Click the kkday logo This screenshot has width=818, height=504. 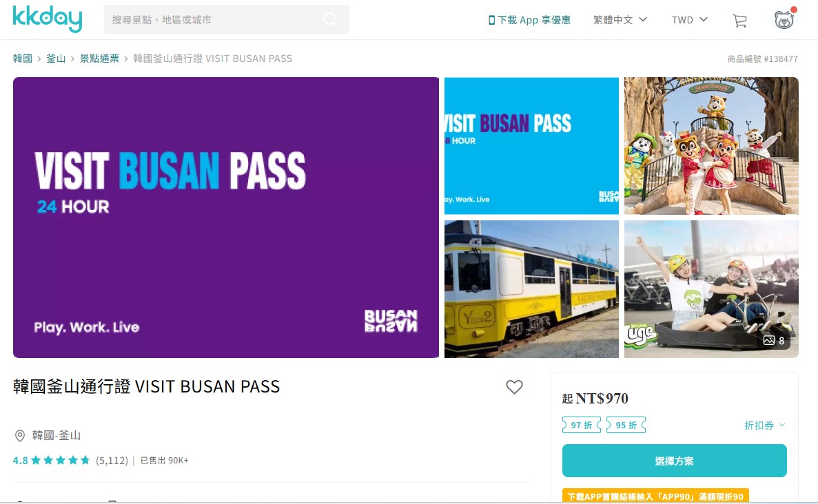click(x=48, y=19)
